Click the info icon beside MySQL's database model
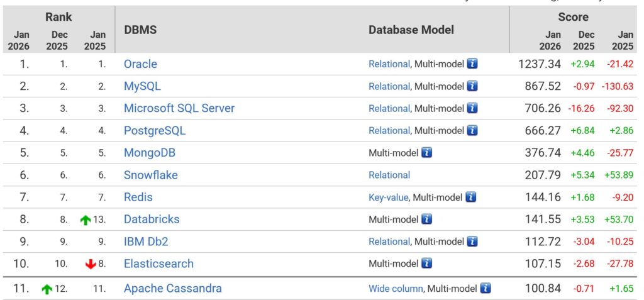Image resolution: width=644 pixels, height=300 pixels. coord(472,86)
